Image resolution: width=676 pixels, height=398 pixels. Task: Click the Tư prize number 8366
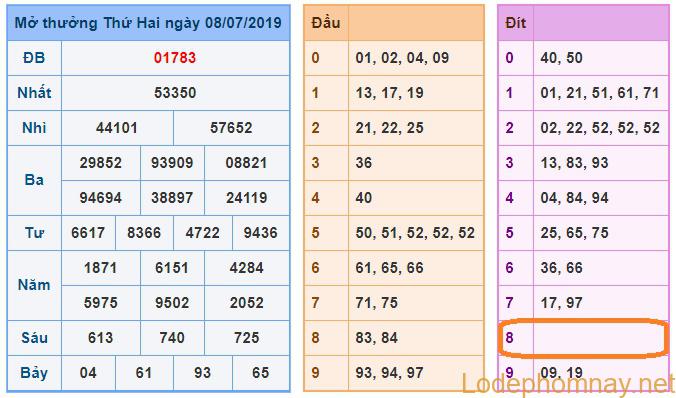tap(144, 233)
